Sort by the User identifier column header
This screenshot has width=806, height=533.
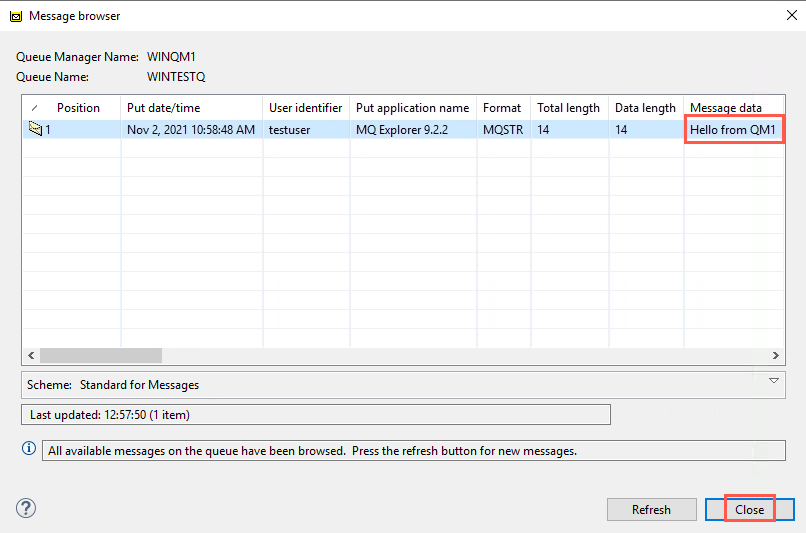coord(305,108)
